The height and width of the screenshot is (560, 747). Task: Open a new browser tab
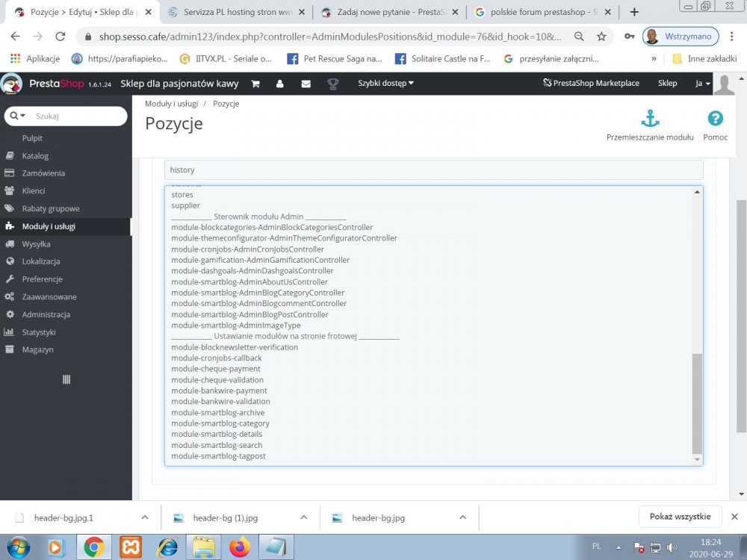click(634, 13)
